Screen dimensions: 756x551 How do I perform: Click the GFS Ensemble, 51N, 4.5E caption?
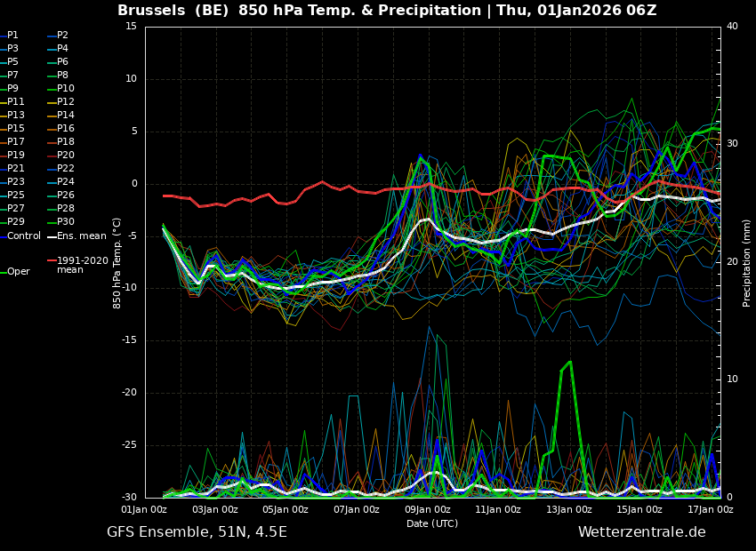[197, 532]
